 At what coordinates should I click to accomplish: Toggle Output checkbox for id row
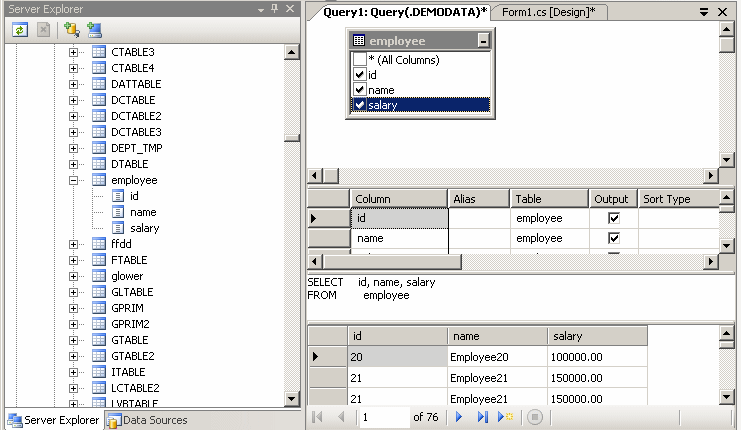tap(614, 218)
